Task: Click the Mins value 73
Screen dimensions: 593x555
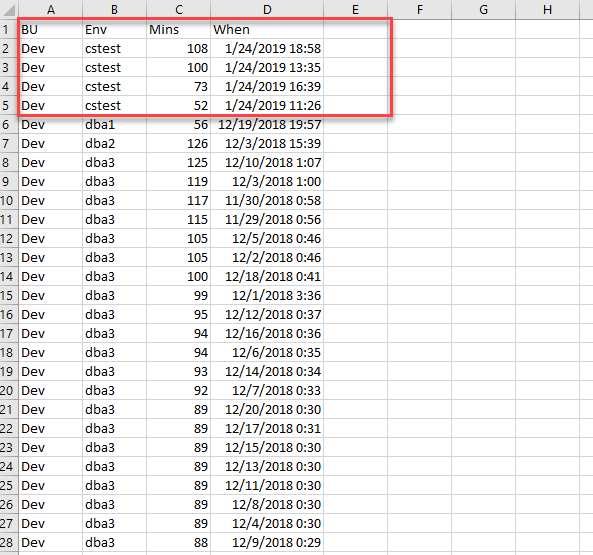Action: click(179, 87)
